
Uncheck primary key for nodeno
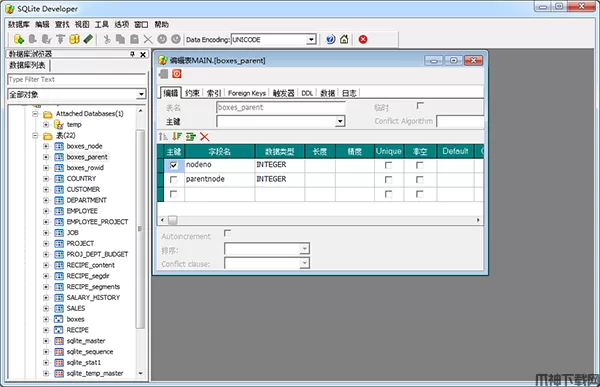173,165
